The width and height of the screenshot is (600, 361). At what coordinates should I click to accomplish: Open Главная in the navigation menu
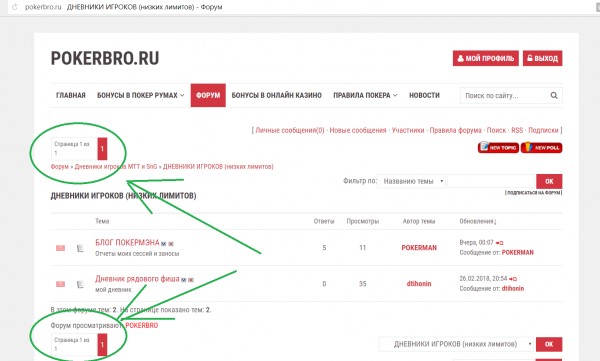(x=71, y=95)
